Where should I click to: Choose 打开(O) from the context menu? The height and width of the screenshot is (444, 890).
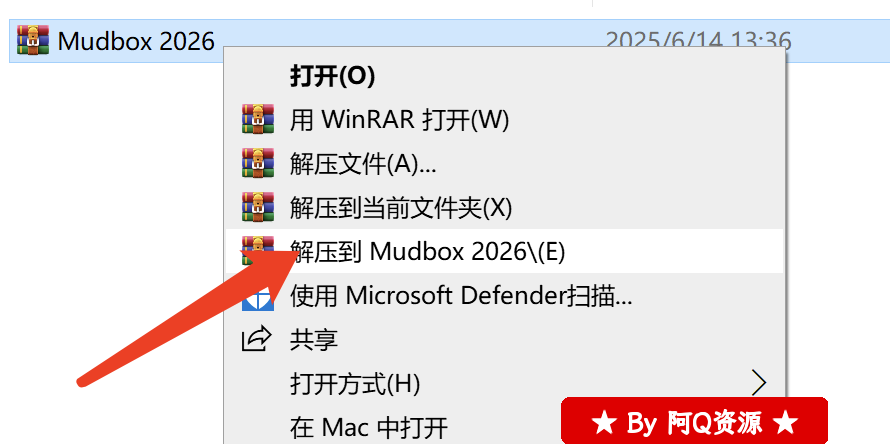[333, 76]
